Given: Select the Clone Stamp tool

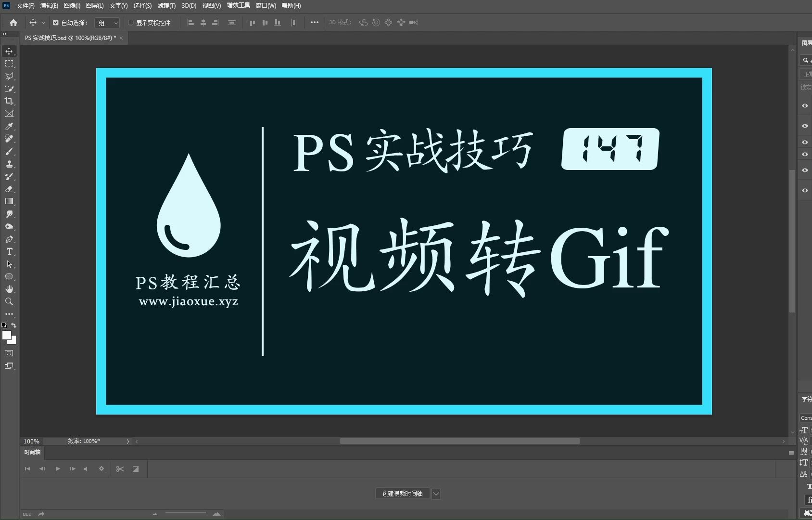Looking at the screenshot, I should tap(9, 164).
